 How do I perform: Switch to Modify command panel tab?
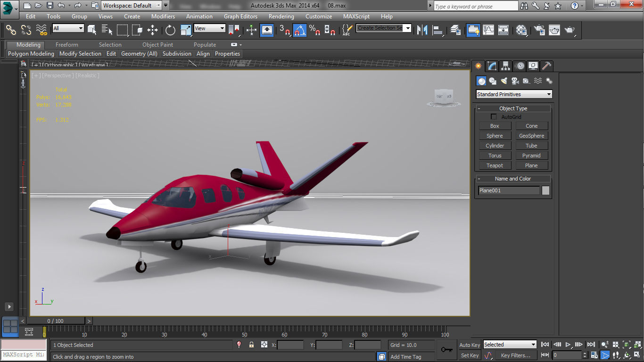tap(492, 66)
